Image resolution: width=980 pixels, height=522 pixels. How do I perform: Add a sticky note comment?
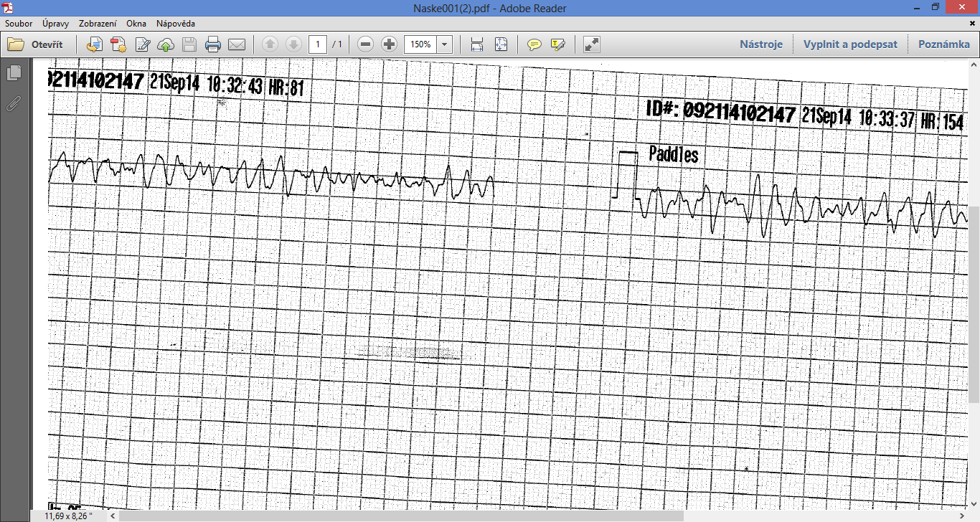534,44
